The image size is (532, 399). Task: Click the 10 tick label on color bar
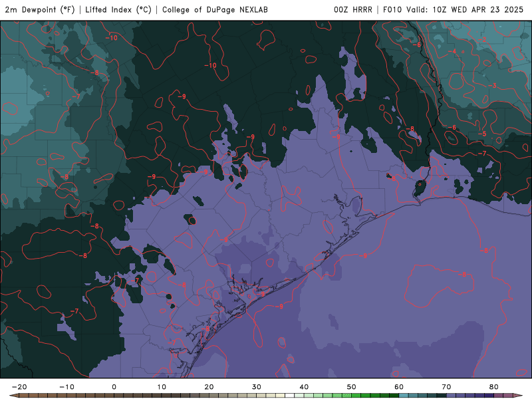(x=162, y=387)
